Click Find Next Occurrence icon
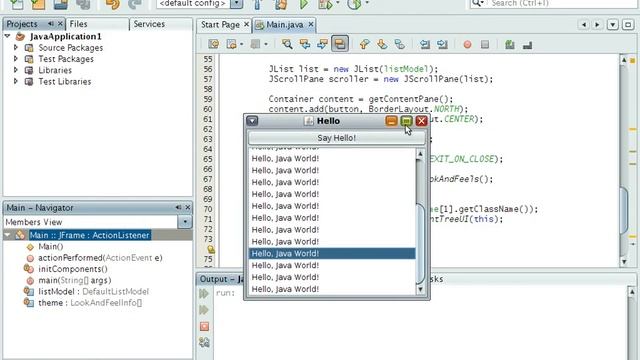The height and width of the screenshot is (360, 640). [x=322, y=44]
